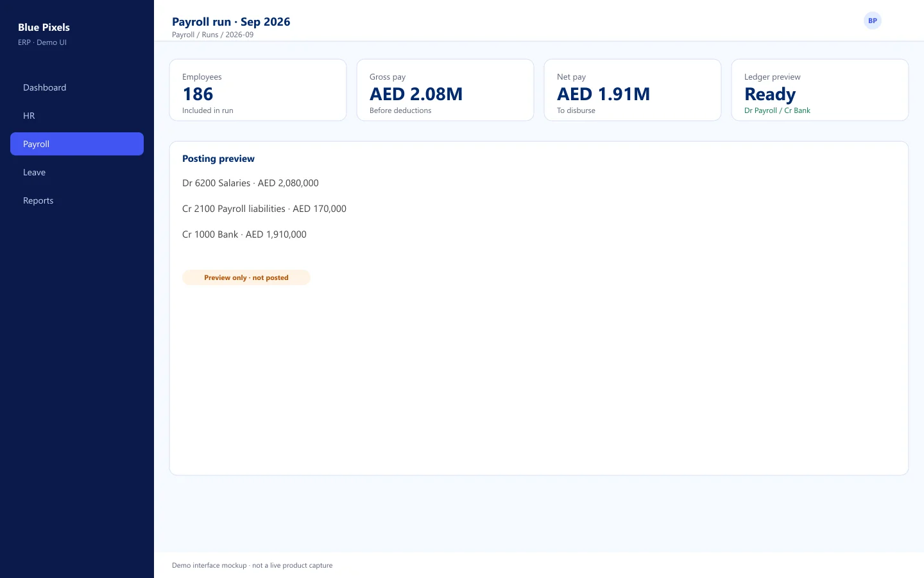Click the Demo interface mockup footer note

tap(252, 565)
